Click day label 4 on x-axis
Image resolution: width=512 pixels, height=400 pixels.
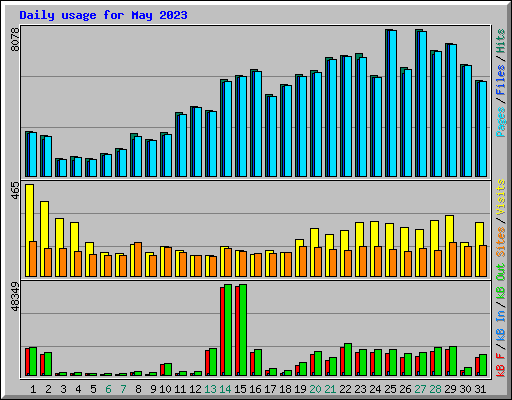[x=78, y=389]
